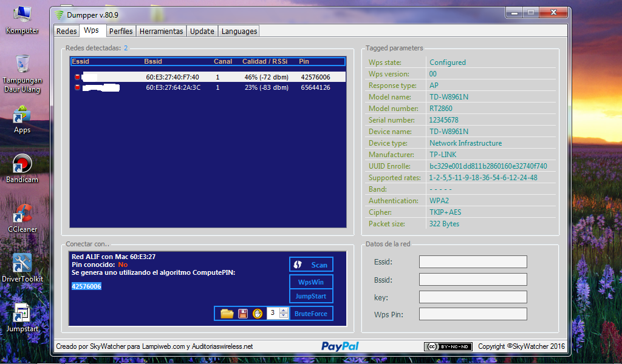Screen dimensions: 622x364
Task: Click the Network Infrastructure device type value
Action: [x=465, y=143]
